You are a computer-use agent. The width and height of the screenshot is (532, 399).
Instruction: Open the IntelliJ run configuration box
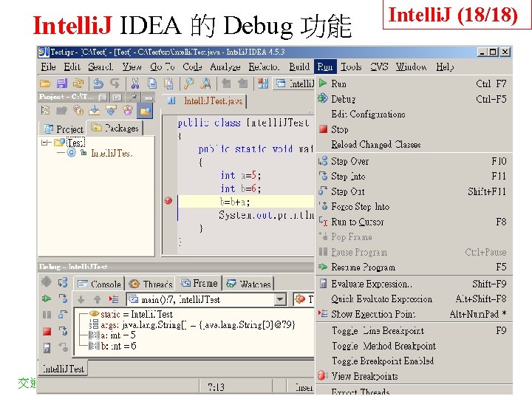pos(294,83)
